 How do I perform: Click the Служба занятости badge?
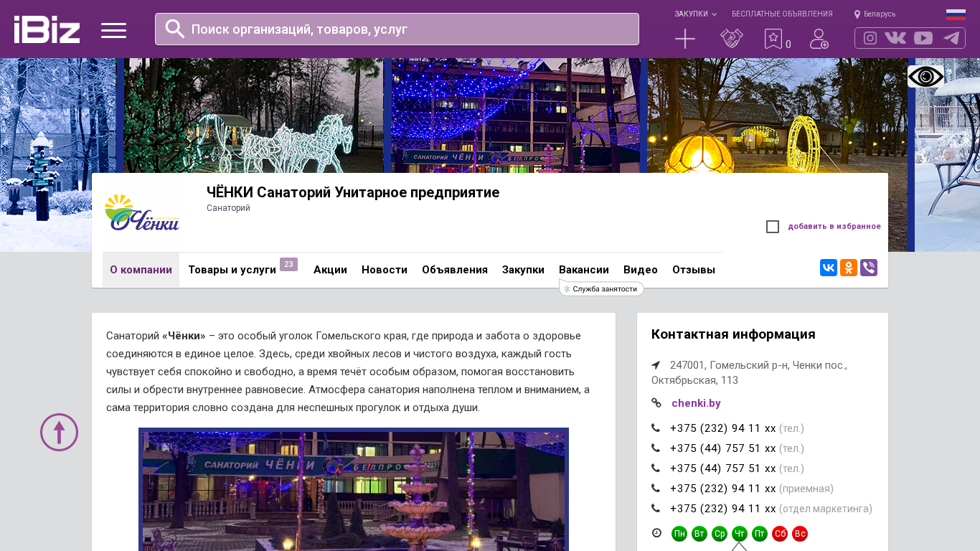[601, 288]
